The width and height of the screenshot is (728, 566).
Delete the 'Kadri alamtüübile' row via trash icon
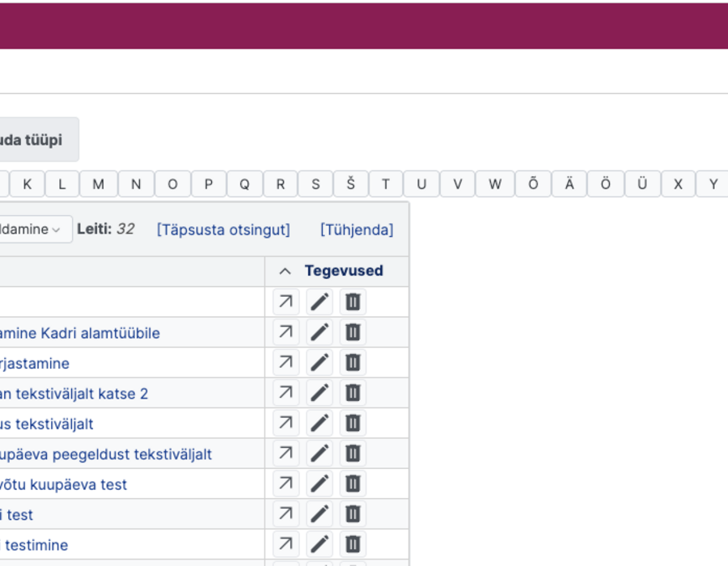click(x=353, y=332)
